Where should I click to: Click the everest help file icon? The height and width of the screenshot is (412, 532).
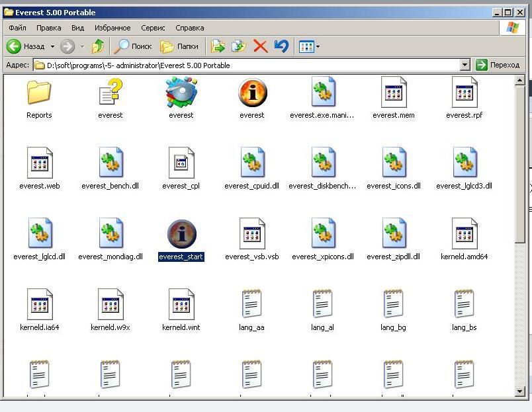(x=110, y=93)
